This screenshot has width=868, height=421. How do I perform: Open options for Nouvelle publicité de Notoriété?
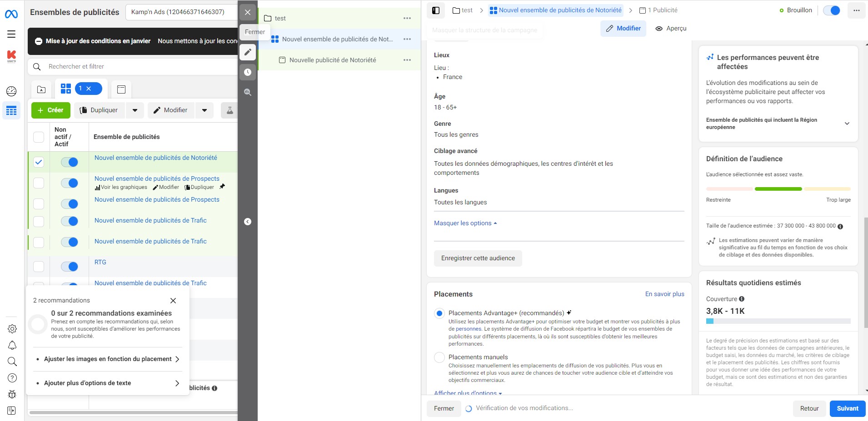(x=407, y=60)
